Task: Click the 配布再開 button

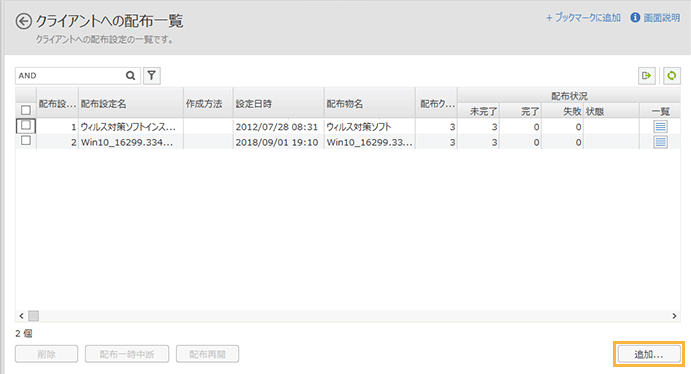Action: 208,354
